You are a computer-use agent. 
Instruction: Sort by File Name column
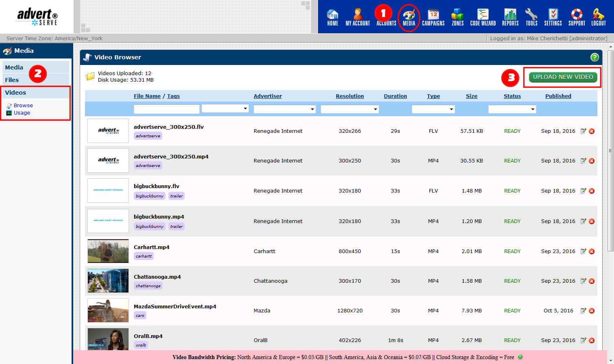(x=147, y=96)
